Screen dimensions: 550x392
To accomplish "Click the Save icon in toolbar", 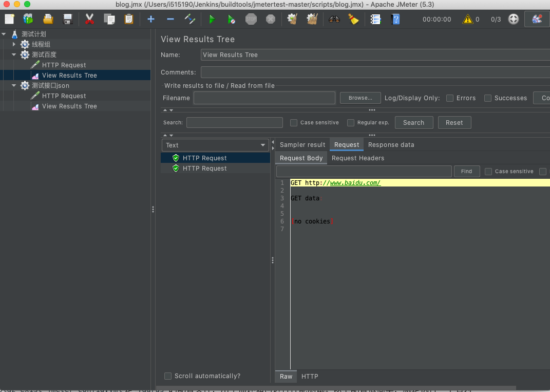I will pyautogui.click(x=67, y=20).
